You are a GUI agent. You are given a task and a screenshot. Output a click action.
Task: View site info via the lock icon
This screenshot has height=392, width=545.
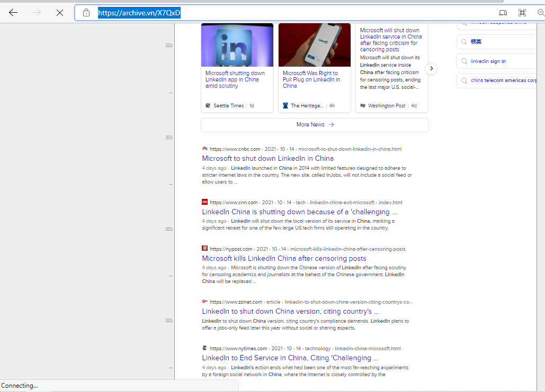(86, 13)
